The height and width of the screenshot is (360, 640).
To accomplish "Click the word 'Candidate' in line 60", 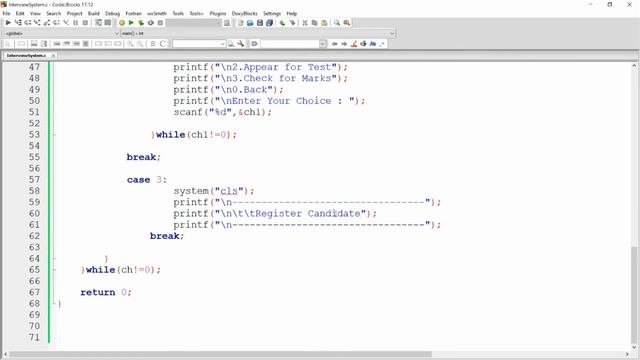I will pyautogui.click(x=334, y=213).
